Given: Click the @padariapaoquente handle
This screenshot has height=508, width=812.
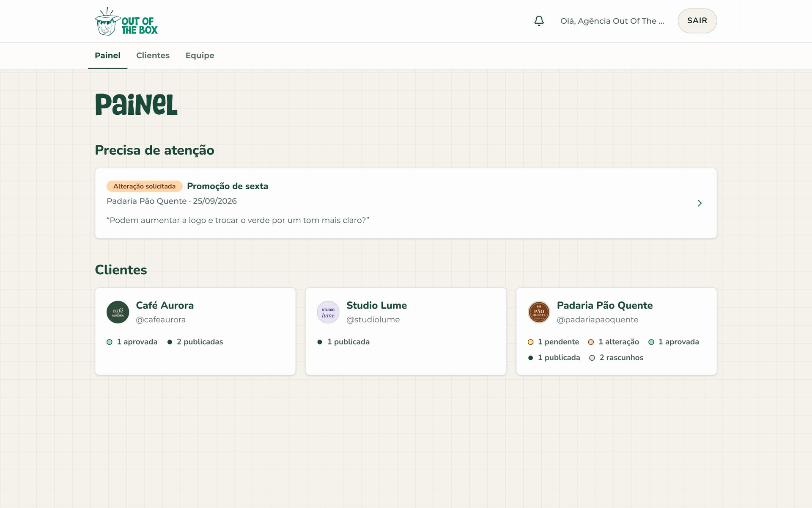Looking at the screenshot, I should click(x=598, y=320).
